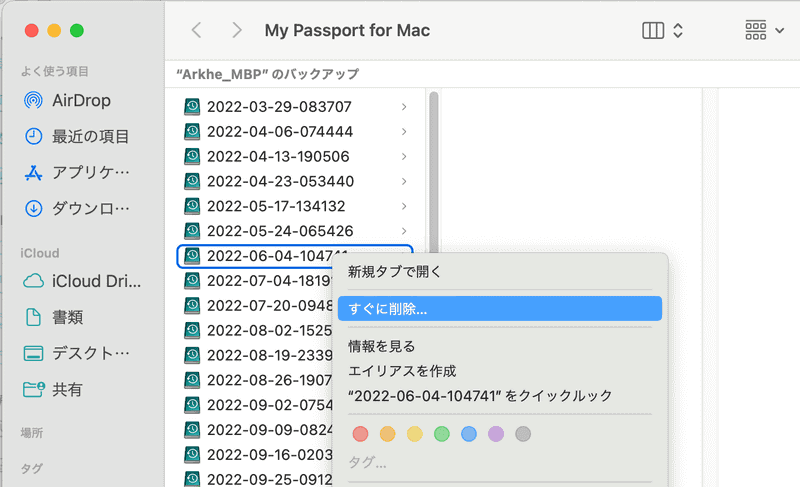Image resolution: width=800 pixels, height=487 pixels.
Task: Click the backup icon for 2022-04-13-190506
Action: point(192,156)
